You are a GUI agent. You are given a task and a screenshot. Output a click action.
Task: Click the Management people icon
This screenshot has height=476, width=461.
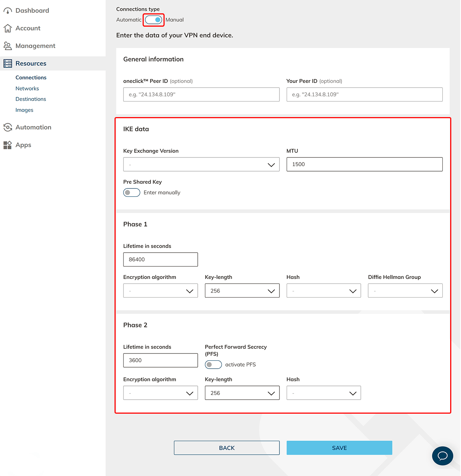pos(8,46)
